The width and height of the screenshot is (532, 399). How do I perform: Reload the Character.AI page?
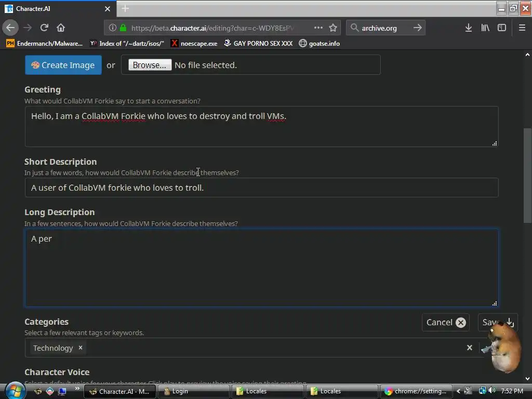coord(44,28)
